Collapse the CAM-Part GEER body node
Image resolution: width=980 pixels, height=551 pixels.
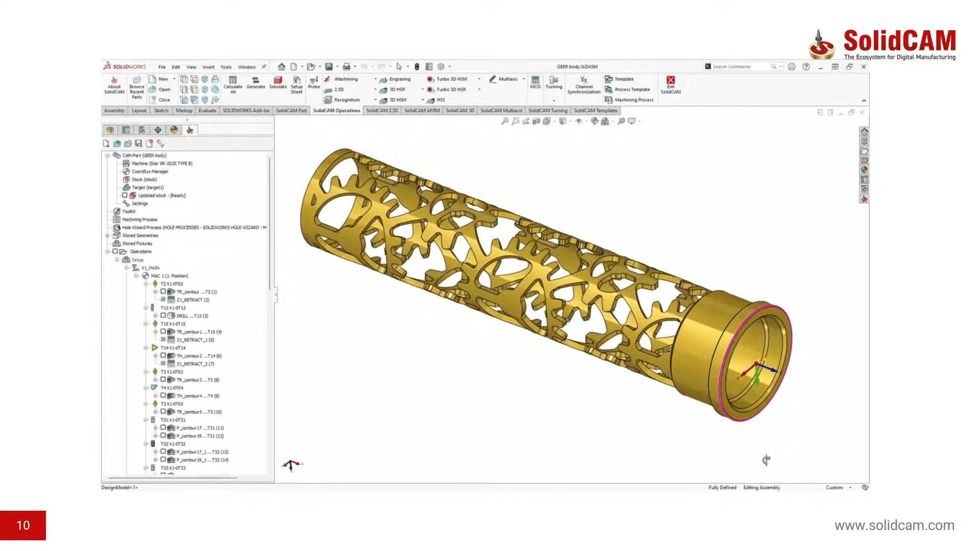107,156
